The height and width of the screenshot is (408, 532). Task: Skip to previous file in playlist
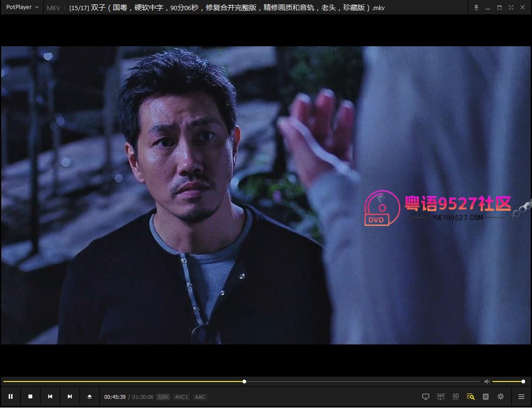(50, 396)
